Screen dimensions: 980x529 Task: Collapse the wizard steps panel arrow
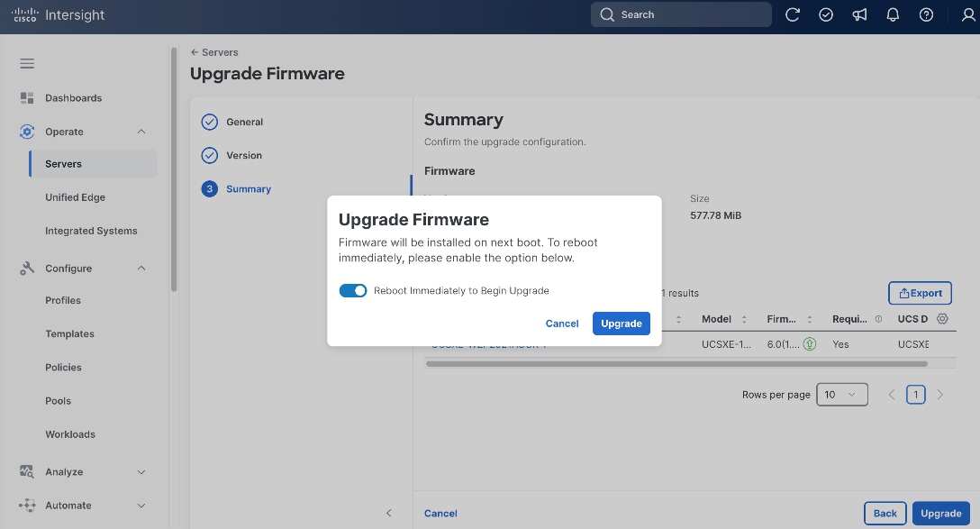tap(389, 514)
